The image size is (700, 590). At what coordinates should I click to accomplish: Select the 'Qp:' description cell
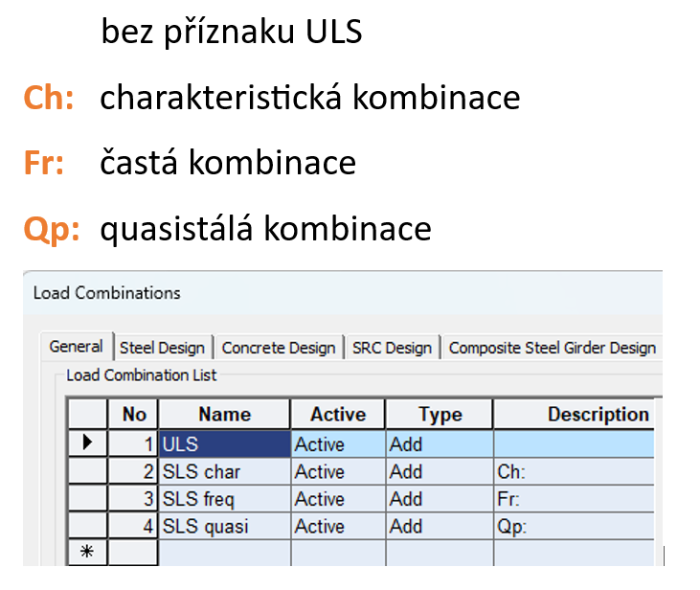pyautogui.click(x=573, y=525)
